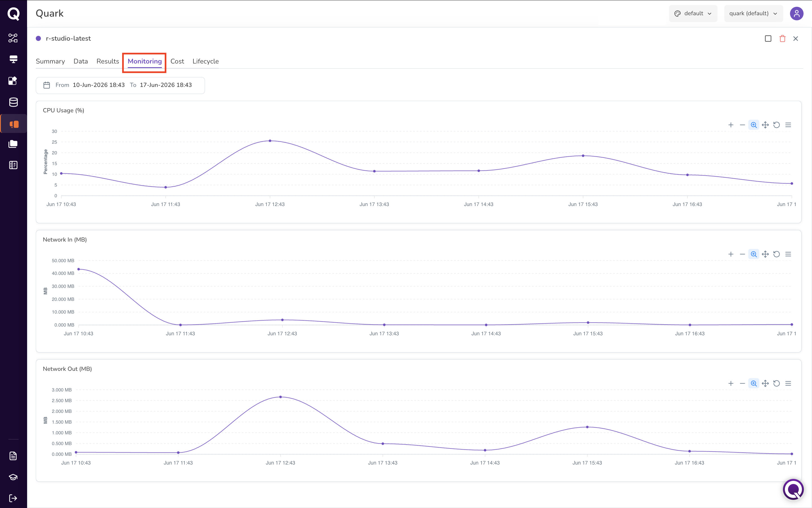This screenshot has width=812, height=508.
Task: Expand the default theme dropdown
Action: 693,14
